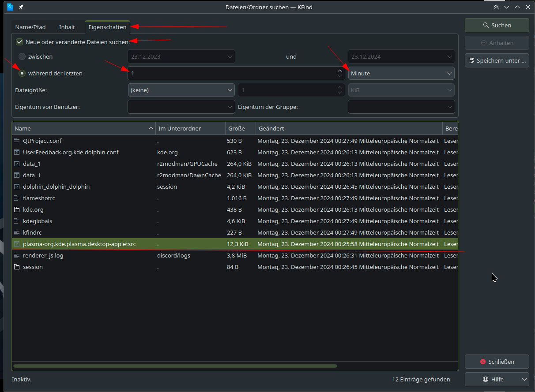
Task: Click the 'Inaktiv.' status text
Action: pyautogui.click(x=22, y=379)
